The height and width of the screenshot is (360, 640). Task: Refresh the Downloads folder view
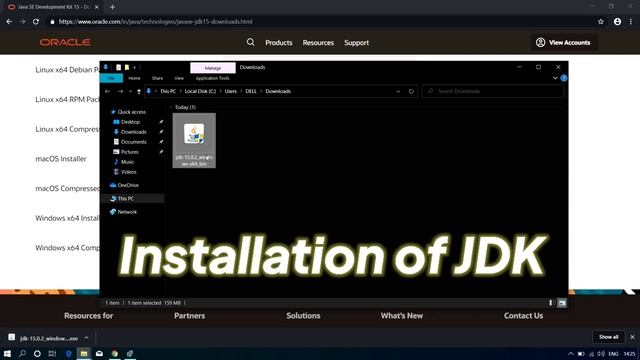point(411,91)
